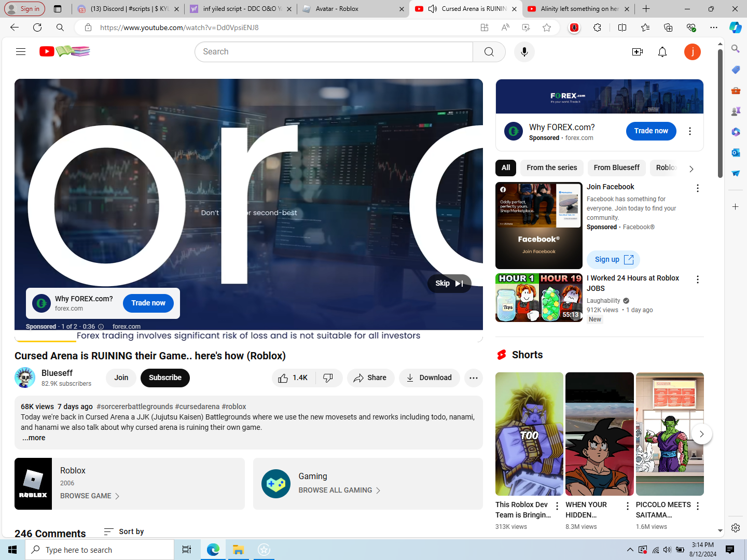The image size is (747, 560).
Task: Refresh the browser page
Action: (x=37, y=27)
